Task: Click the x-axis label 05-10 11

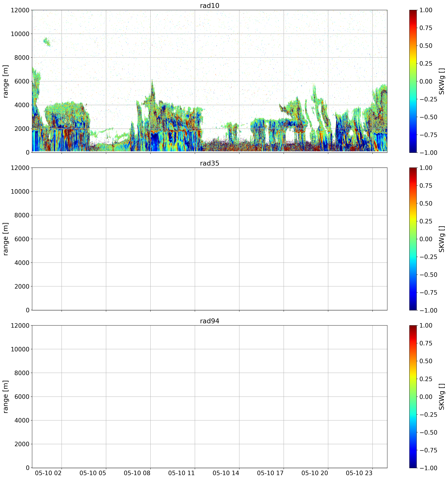Action: point(182,473)
